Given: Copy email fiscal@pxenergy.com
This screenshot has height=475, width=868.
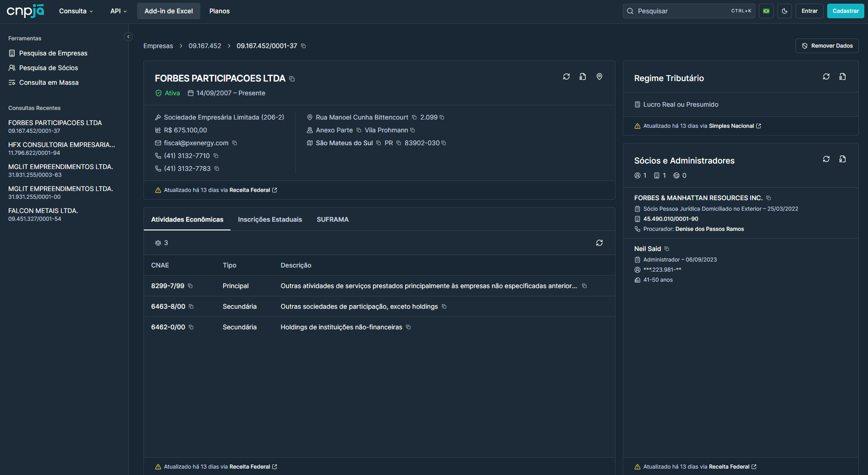Looking at the screenshot, I should [235, 143].
